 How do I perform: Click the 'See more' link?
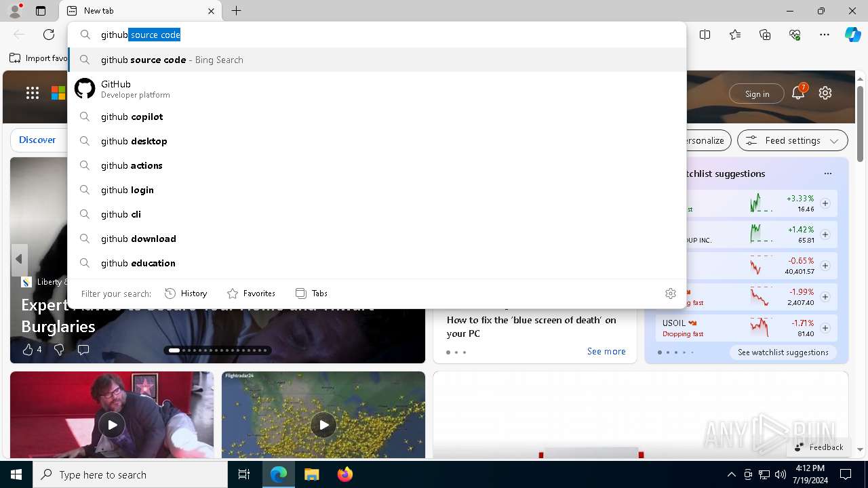click(606, 351)
